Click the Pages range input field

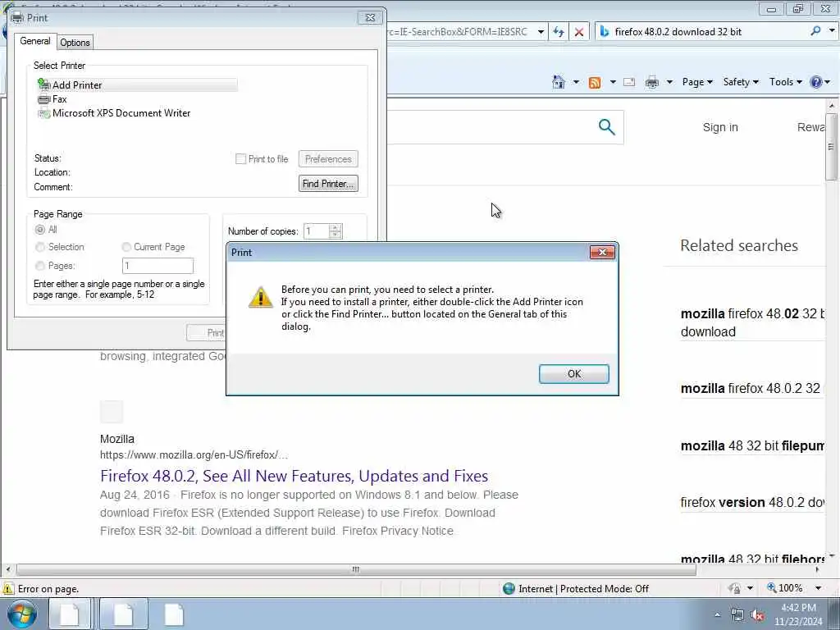[x=157, y=266]
